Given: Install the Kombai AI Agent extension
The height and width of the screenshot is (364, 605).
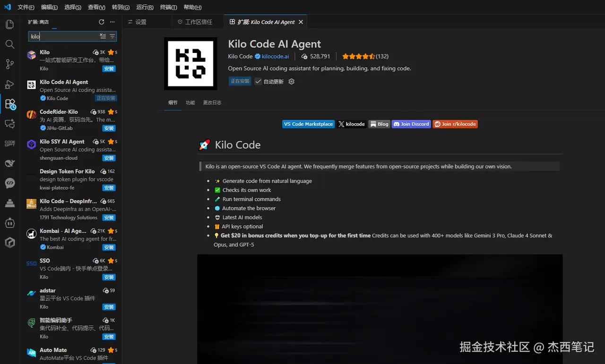Looking at the screenshot, I should click(x=109, y=247).
